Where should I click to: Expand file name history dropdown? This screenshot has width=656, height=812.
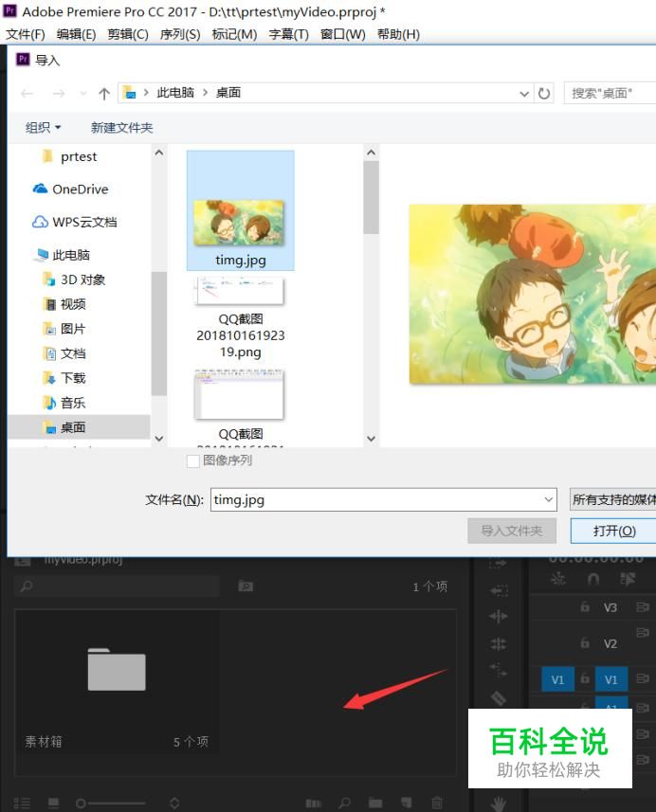(548, 499)
